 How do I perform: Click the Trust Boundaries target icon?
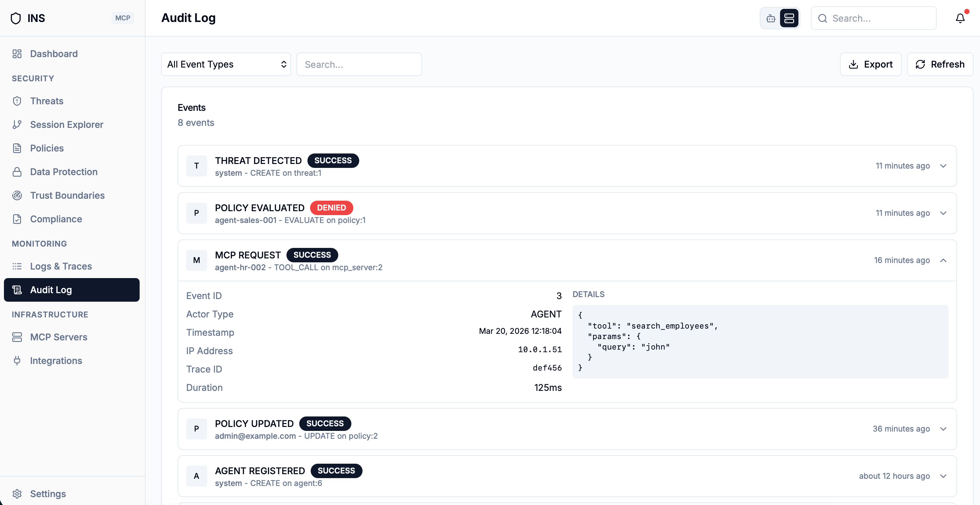[x=17, y=195]
